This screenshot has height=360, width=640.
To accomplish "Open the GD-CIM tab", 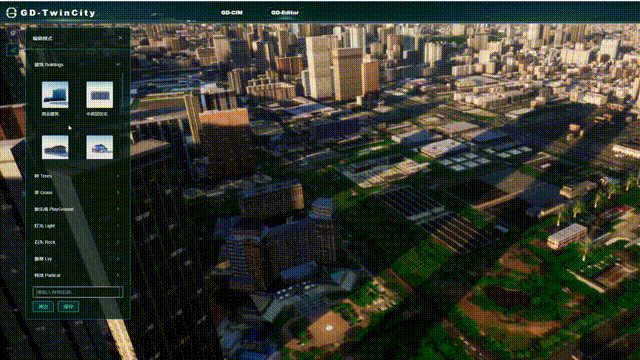I will pos(232,13).
